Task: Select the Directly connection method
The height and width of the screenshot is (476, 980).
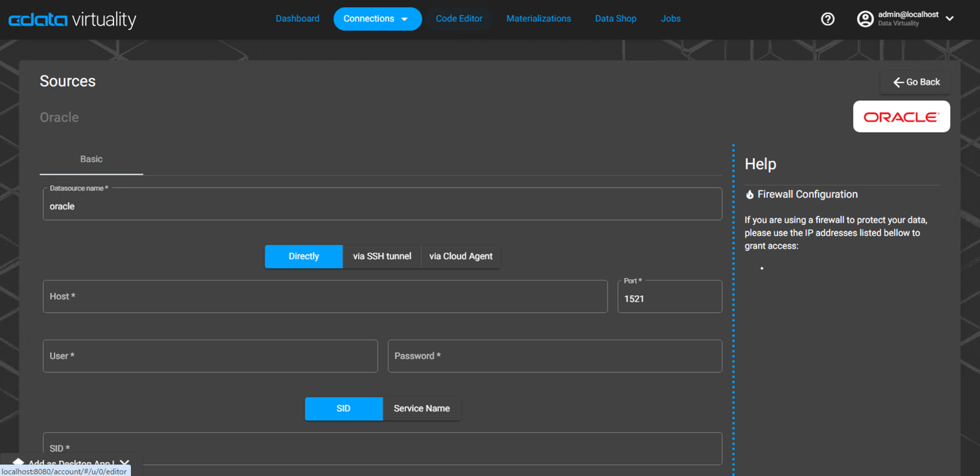Action: click(303, 256)
